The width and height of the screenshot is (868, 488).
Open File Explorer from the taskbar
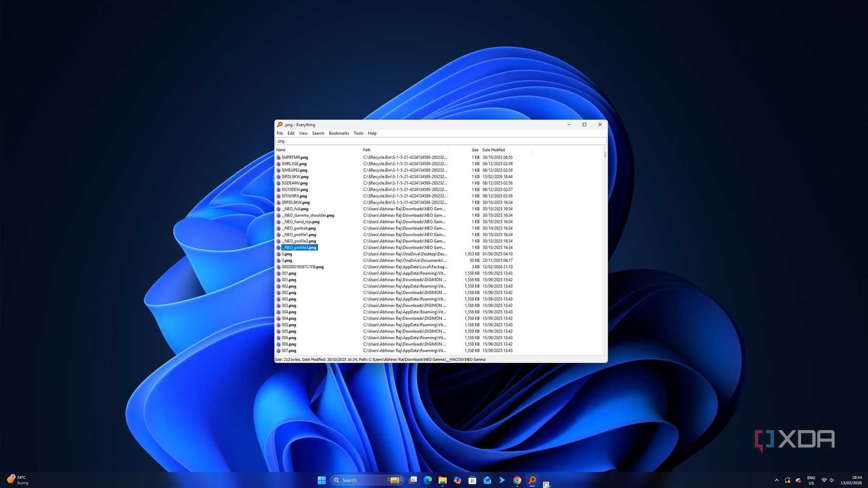442,480
